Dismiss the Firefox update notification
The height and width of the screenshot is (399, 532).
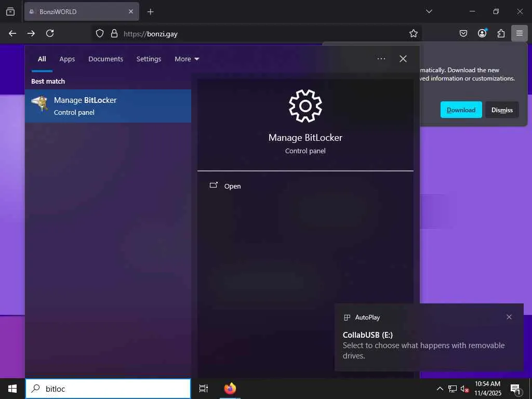(x=502, y=110)
